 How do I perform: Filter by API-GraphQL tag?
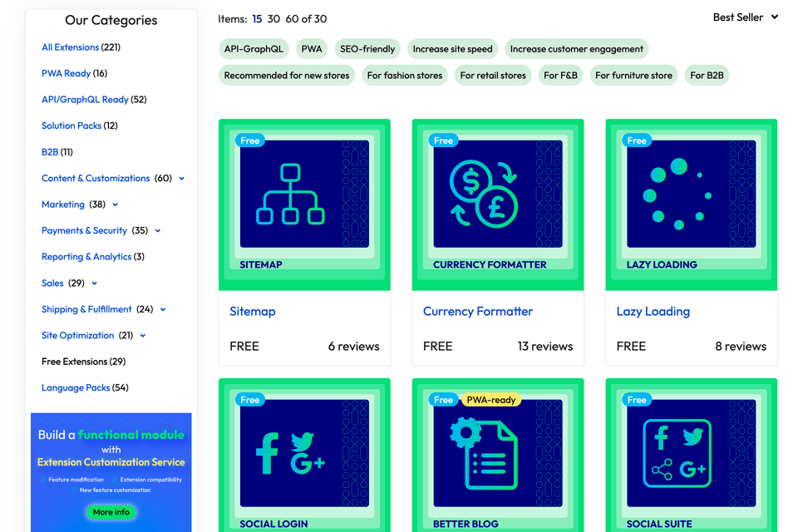pyautogui.click(x=254, y=49)
